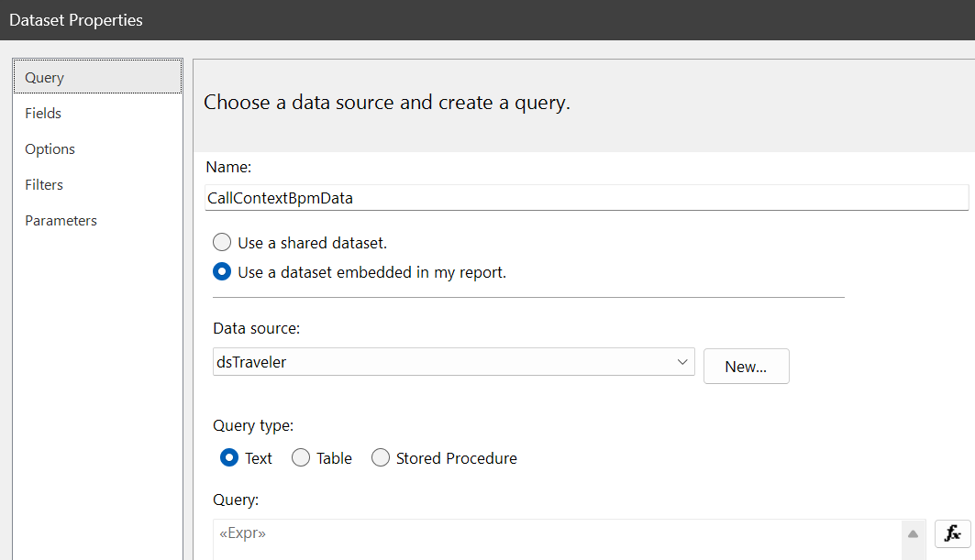
Task: Click the query box scroll up arrow
Action: click(x=914, y=533)
